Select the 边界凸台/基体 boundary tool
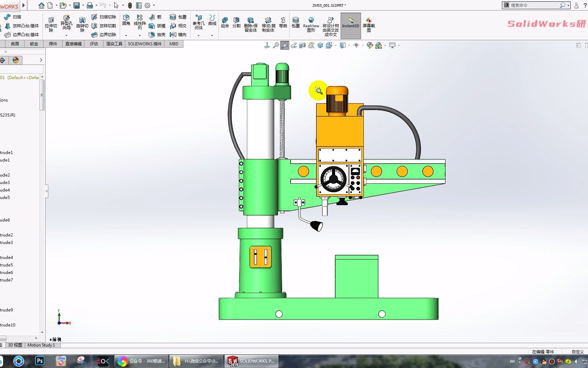This screenshot has height=368, width=588. pyautogui.click(x=22, y=34)
